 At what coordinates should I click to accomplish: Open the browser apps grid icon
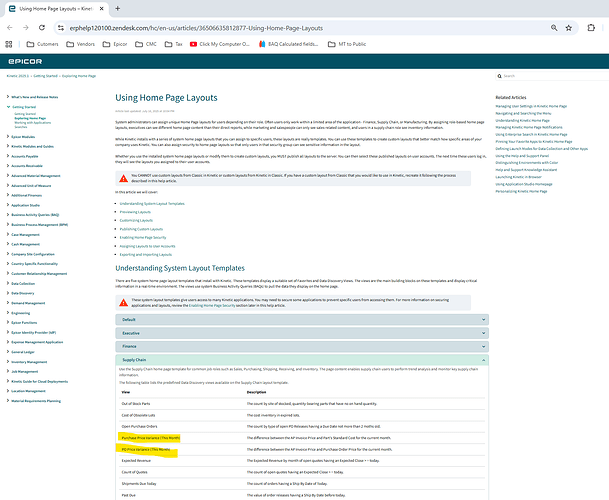[x=9, y=45]
